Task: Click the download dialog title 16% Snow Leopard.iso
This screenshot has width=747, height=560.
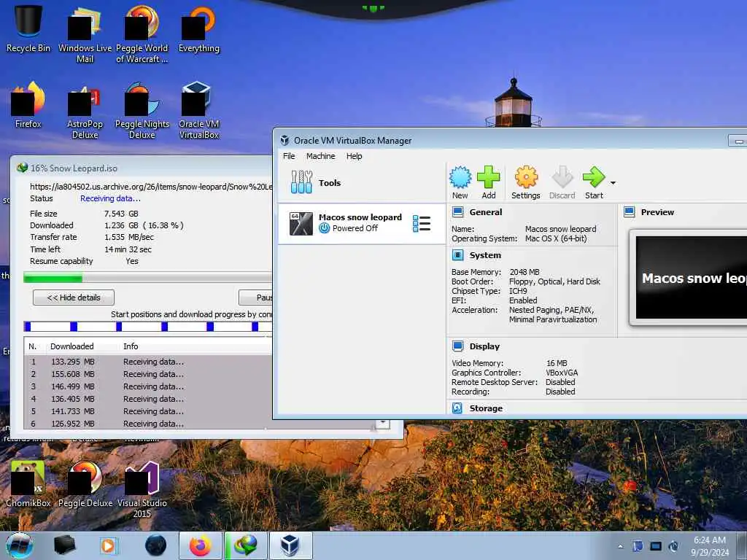Action: click(74, 168)
